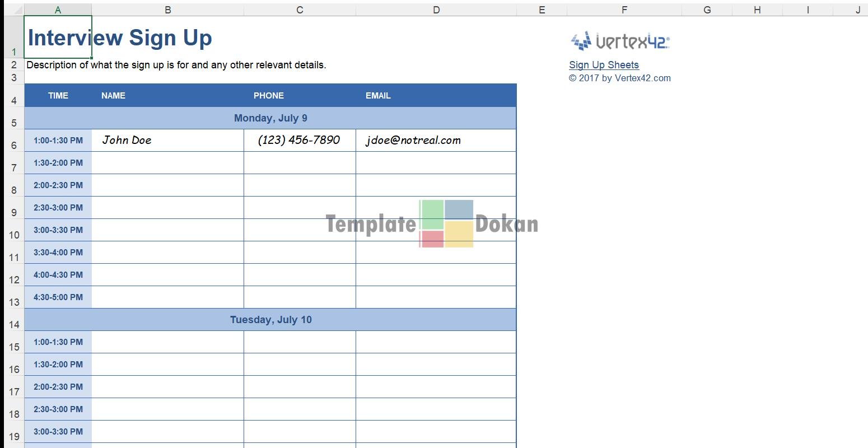The height and width of the screenshot is (448, 868).
Task: Click the name cell for Monday 1:30-2:00 PM
Action: (x=167, y=163)
